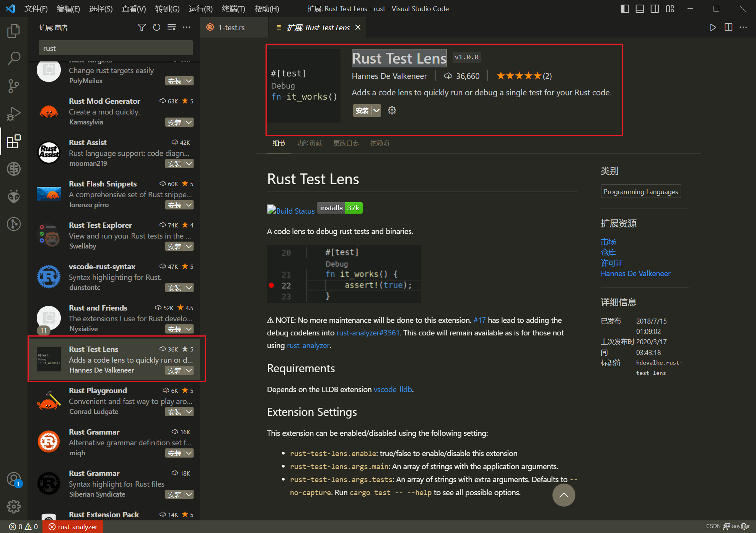The image size is (756, 533).
Task: Expand install dropdown for Rust Flash Snippets
Action: point(189,205)
